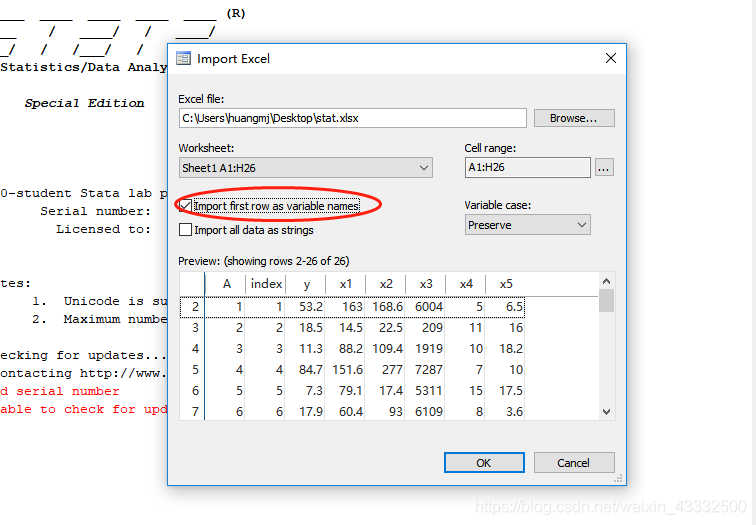Select the 'index' column header in preview
This screenshot has width=756, height=525.
[266, 284]
